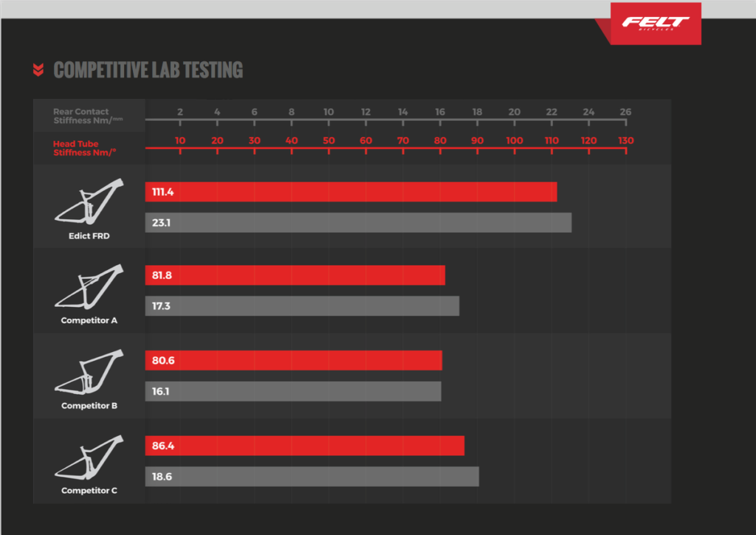This screenshot has width=756, height=535.
Task: Click the gray 23.1 bar for Edict FRD
Action: click(x=358, y=223)
